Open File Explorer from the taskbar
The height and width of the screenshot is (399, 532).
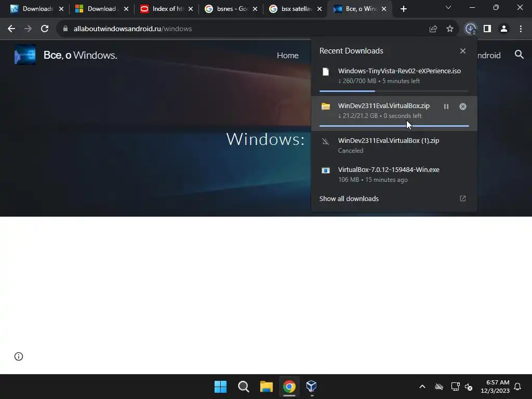[267, 387]
